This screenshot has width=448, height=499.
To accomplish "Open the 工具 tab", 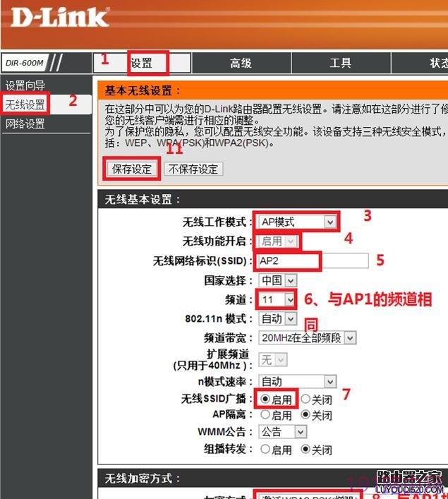I will pyautogui.click(x=341, y=63).
